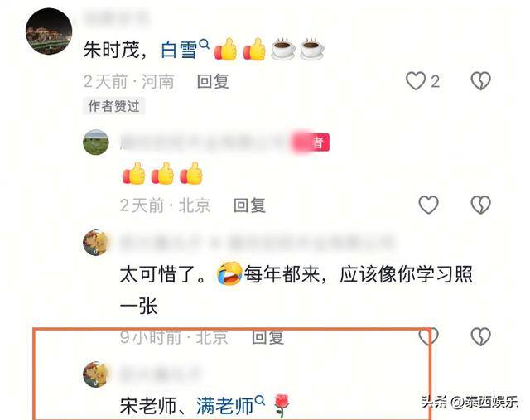Open blurred username of top commenter

(x=117, y=17)
